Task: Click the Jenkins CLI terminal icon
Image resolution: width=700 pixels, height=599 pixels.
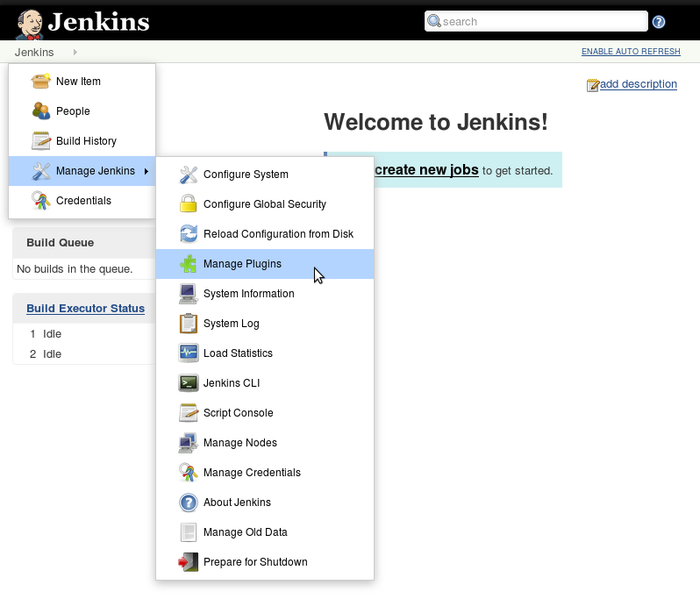Action: coord(188,383)
